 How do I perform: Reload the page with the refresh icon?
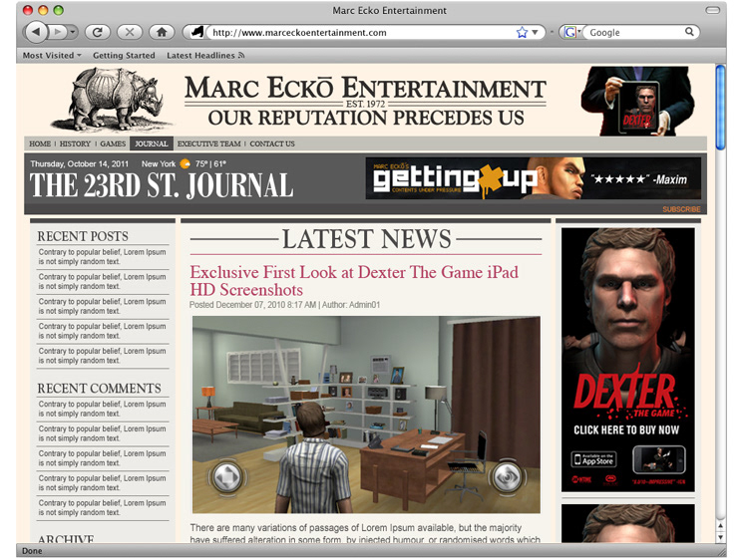tap(97, 32)
